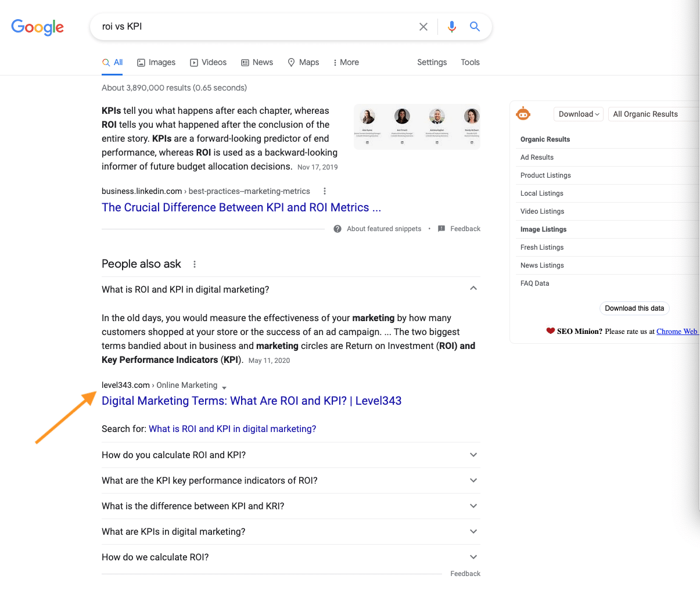Expand difference between KPI and KRI question
Screen dimensions: 700x601
point(291,506)
